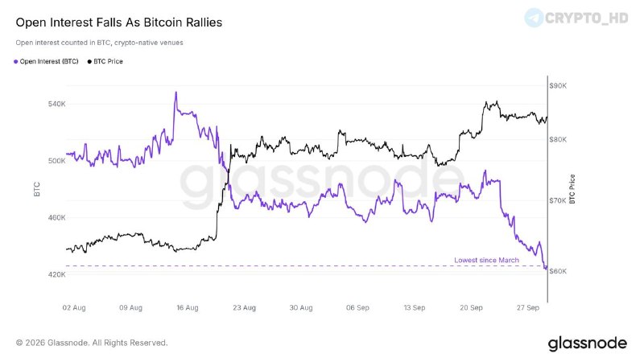The image size is (644, 362).
Task: Select the 06 Sep date on the x-axis
Action: (x=357, y=307)
